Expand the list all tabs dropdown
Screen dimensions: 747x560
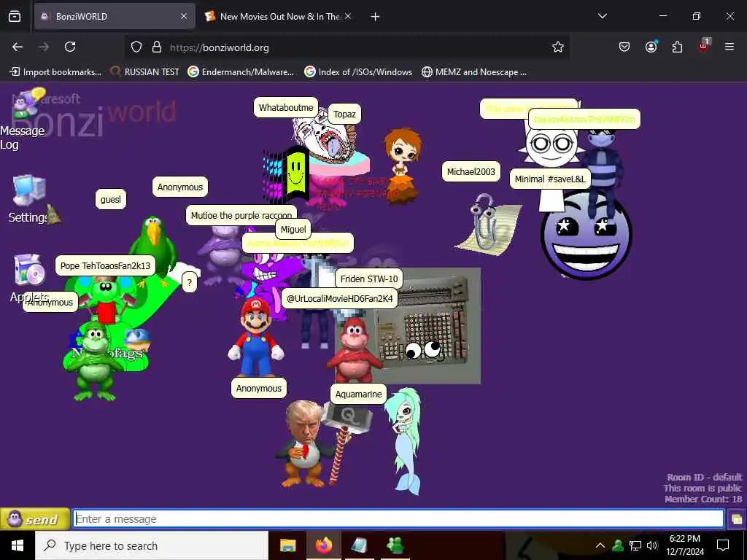[x=603, y=16]
